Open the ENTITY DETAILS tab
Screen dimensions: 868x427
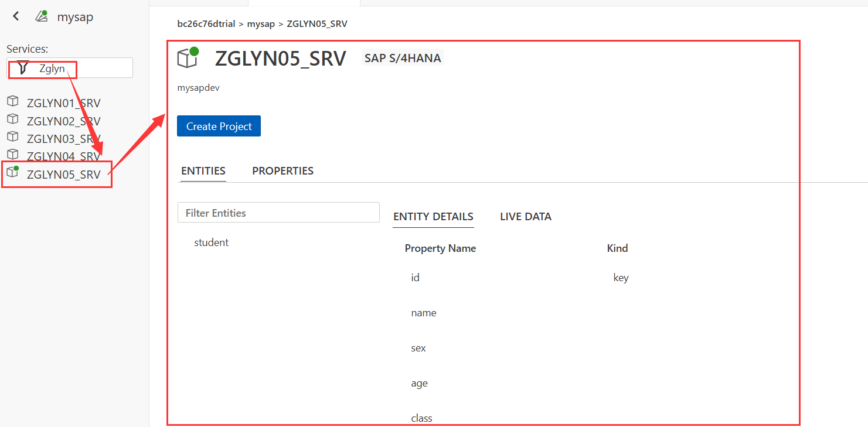click(x=433, y=216)
